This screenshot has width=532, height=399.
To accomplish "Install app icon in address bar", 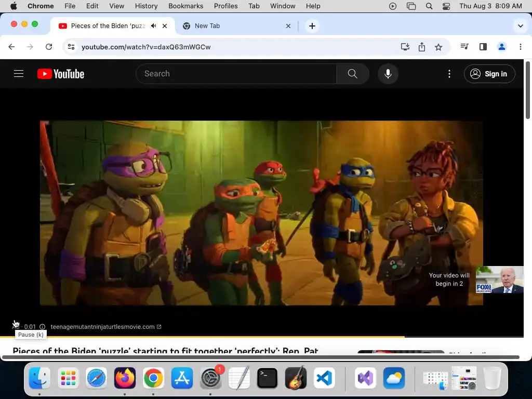I will click(x=405, y=47).
